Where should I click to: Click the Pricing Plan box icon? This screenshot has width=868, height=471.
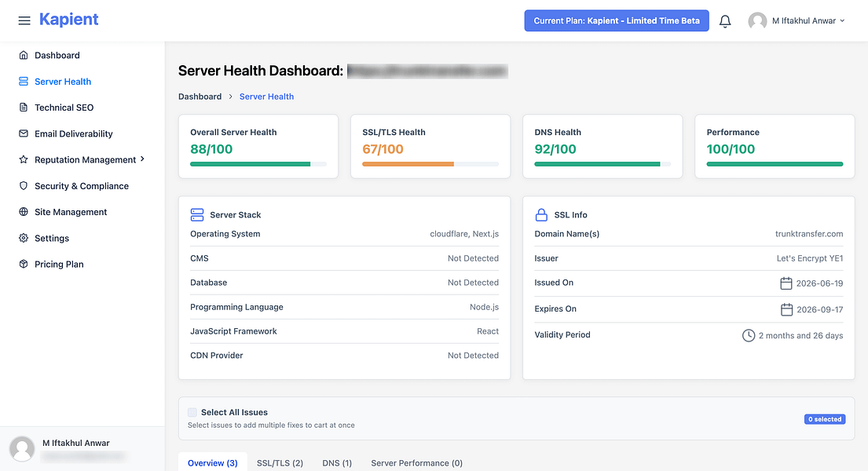click(24, 264)
